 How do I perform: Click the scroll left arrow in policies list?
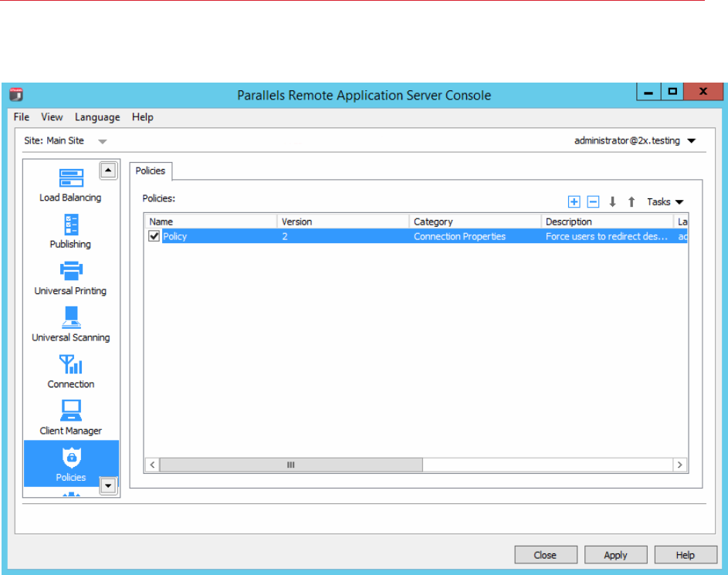pyautogui.click(x=152, y=465)
